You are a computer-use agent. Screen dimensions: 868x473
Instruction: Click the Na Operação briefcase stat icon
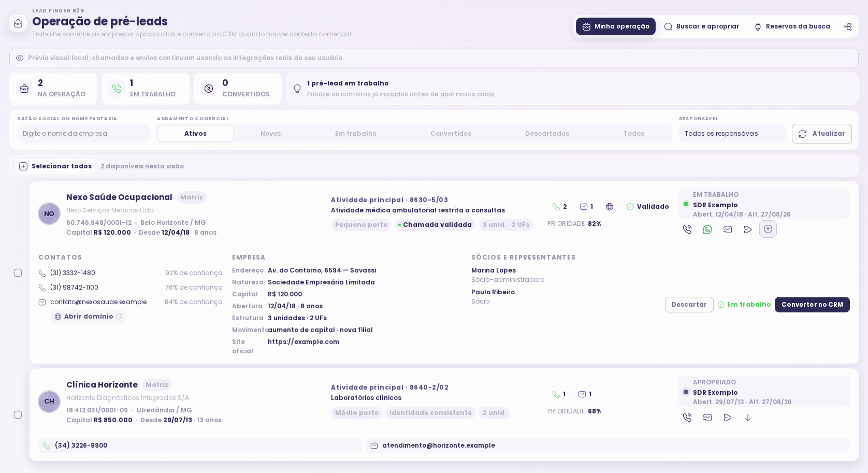24,89
